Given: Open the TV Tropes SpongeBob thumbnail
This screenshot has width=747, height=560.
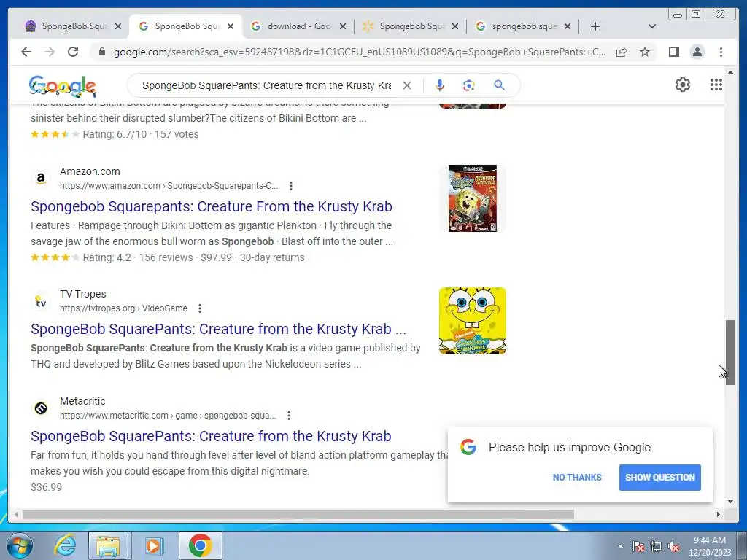Looking at the screenshot, I should [472, 321].
